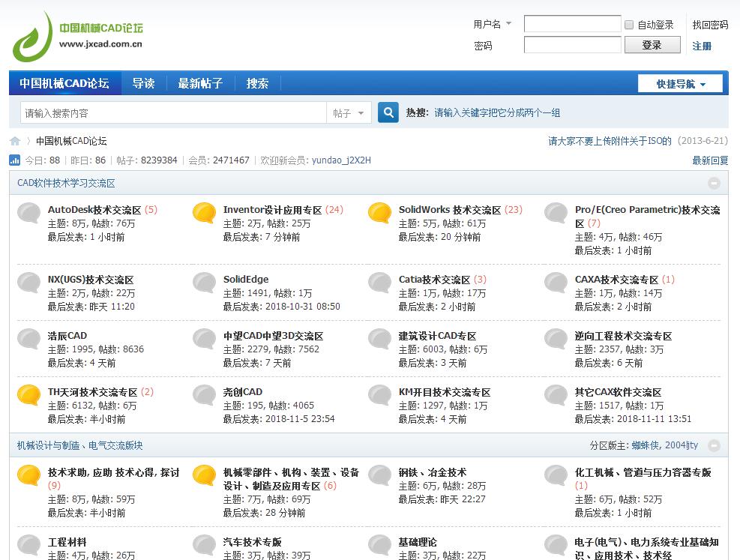Click the 登录 button
Screen dimensions: 740x560
[652, 45]
